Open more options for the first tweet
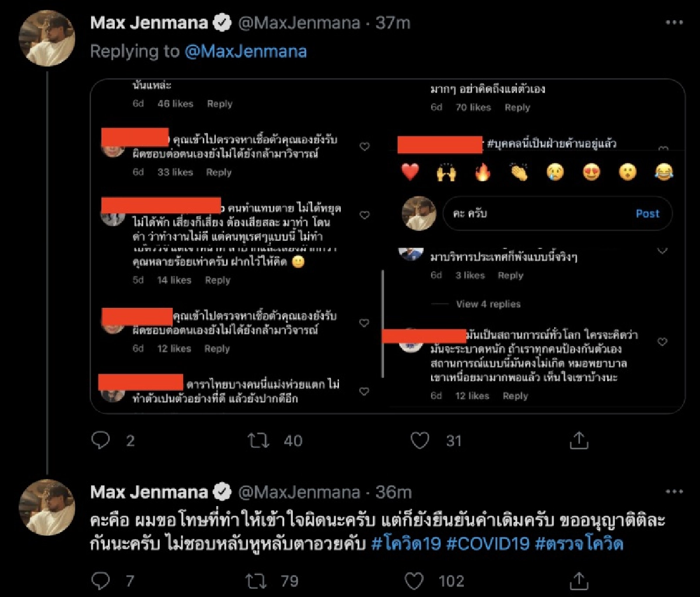The width and height of the screenshot is (700, 597). [x=674, y=22]
